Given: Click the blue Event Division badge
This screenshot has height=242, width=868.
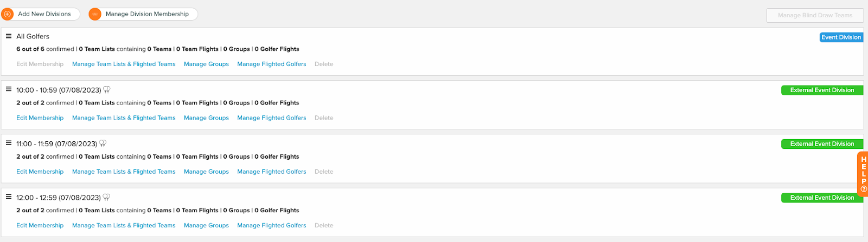Looking at the screenshot, I should click(x=841, y=37).
